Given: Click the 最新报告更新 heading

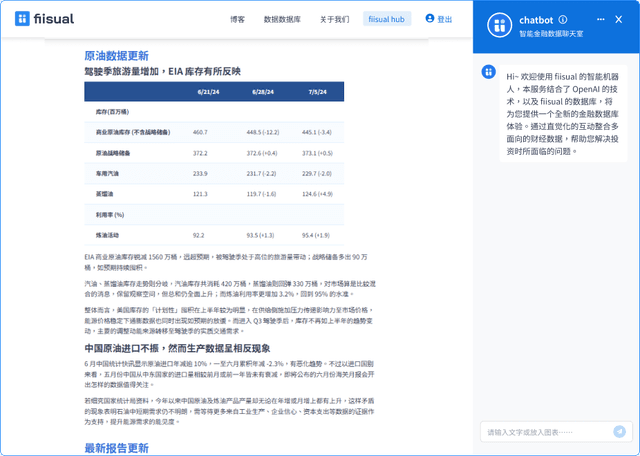Looking at the screenshot, I should (116, 447).
